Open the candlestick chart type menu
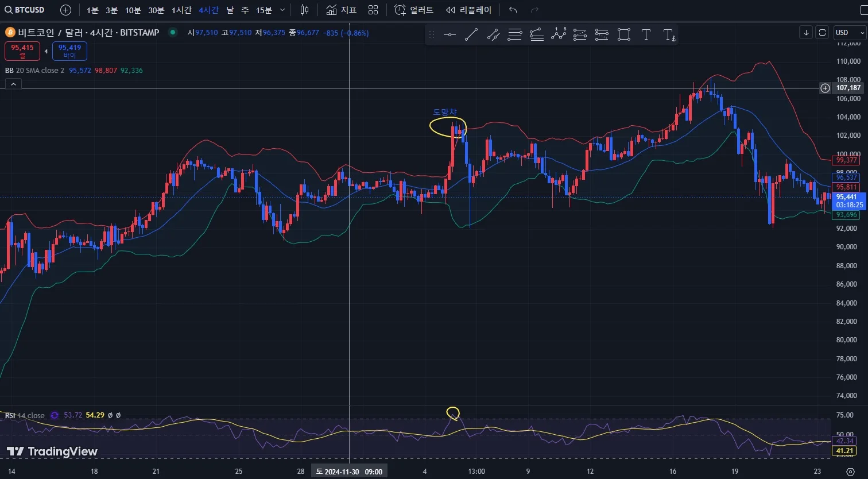868x479 pixels. pos(304,10)
